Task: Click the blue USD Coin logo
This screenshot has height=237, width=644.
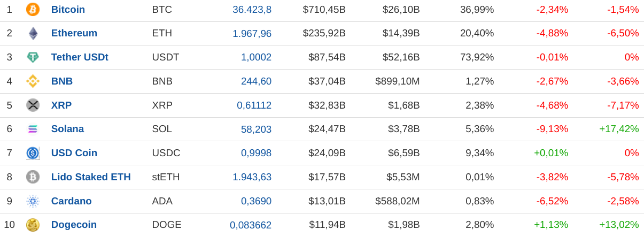Action: (33, 153)
